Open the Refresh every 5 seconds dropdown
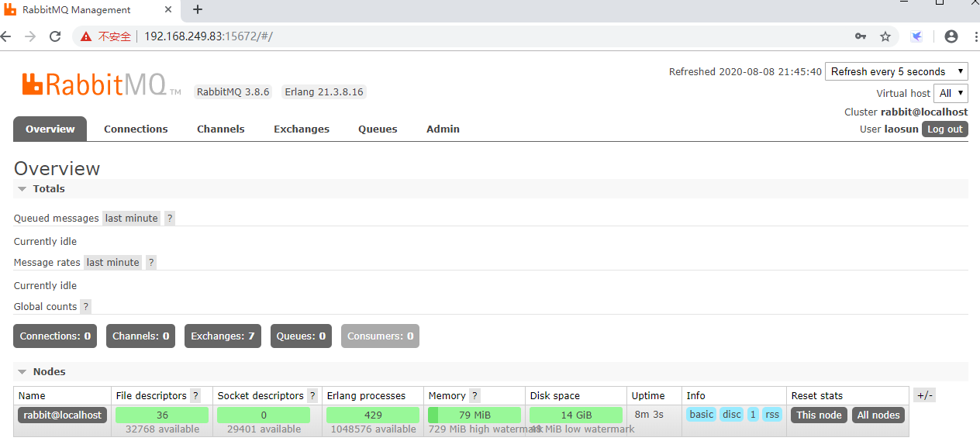This screenshot has width=980, height=448. [896, 71]
